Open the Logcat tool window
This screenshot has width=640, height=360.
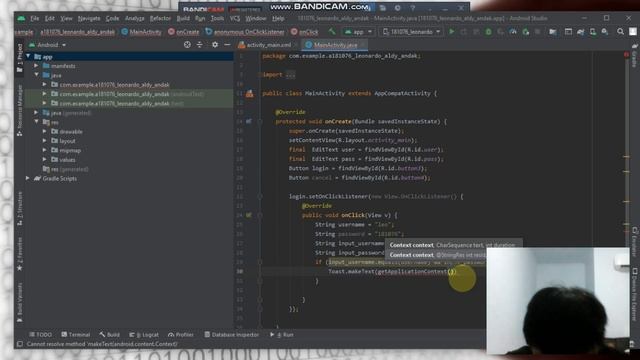[x=144, y=335]
